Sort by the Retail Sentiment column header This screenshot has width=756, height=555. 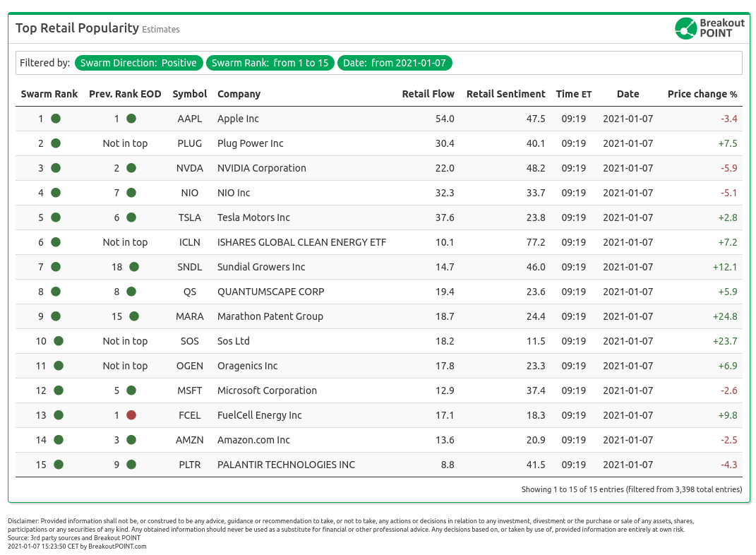(x=505, y=94)
